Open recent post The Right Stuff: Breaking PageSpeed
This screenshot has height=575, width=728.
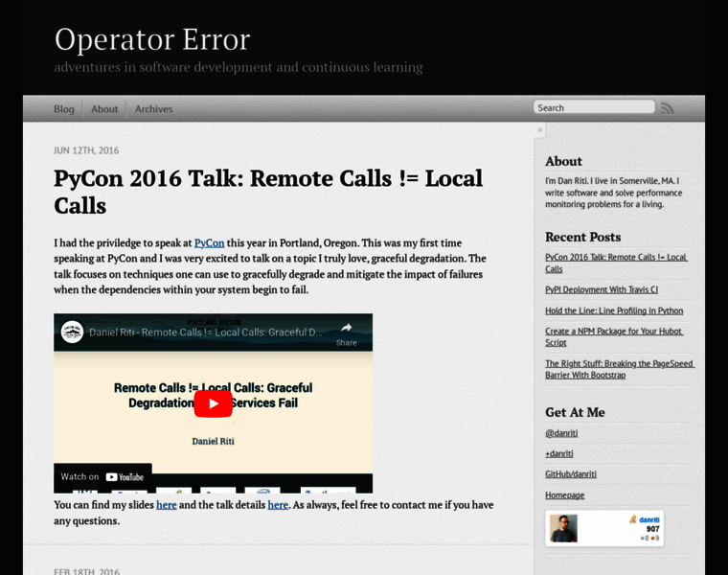[x=619, y=369]
